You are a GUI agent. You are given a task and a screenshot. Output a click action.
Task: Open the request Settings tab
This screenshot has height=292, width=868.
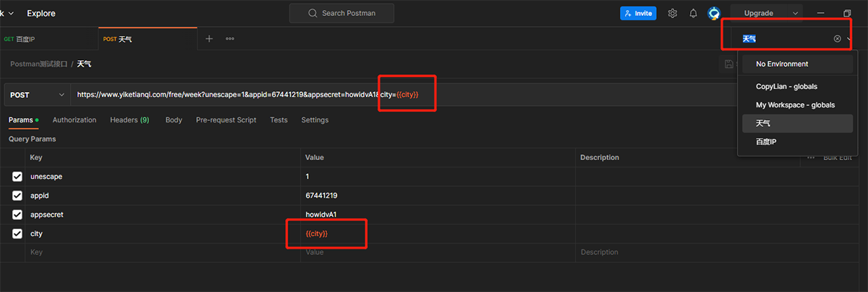point(315,120)
